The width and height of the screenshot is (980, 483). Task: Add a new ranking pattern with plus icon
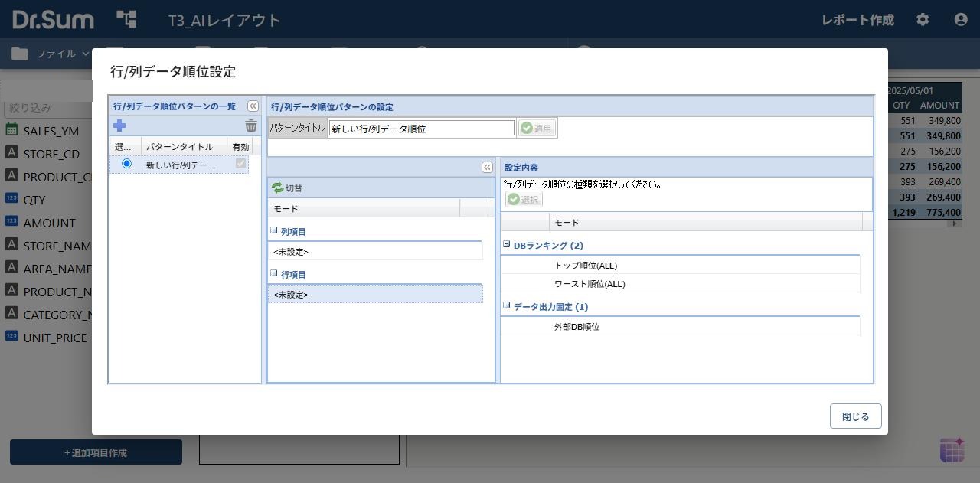pyautogui.click(x=119, y=126)
